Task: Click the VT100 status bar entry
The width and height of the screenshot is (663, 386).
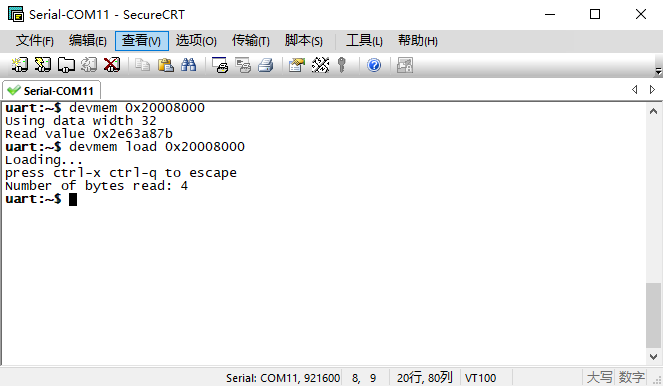Action: click(x=480, y=378)
